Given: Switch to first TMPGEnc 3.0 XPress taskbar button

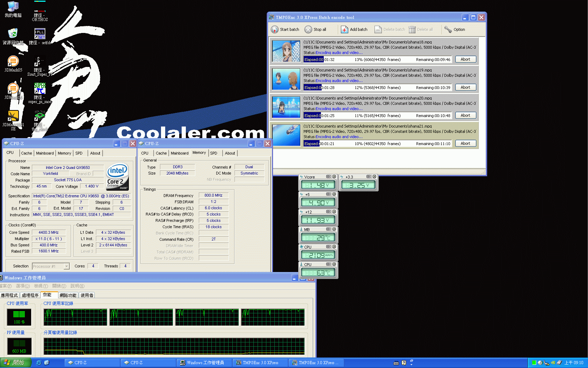Looking at the screenshot, I should [x=260, y=363].
